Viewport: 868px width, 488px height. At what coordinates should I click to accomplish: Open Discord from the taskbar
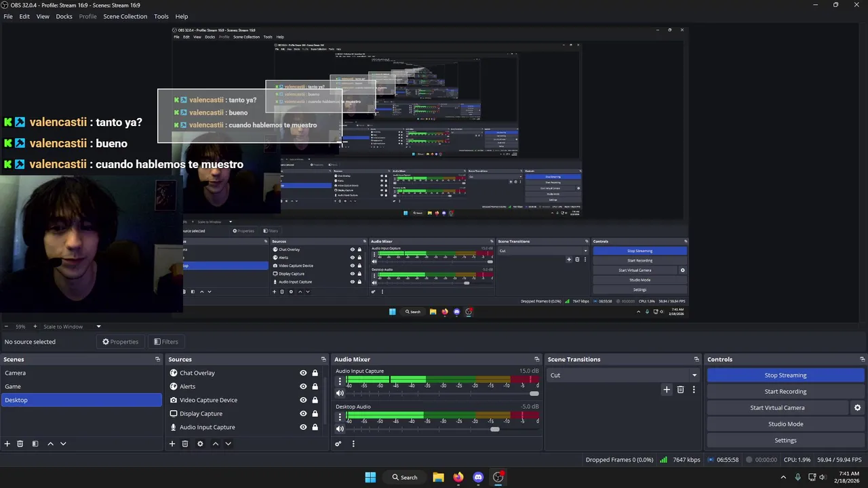(478, 477)
